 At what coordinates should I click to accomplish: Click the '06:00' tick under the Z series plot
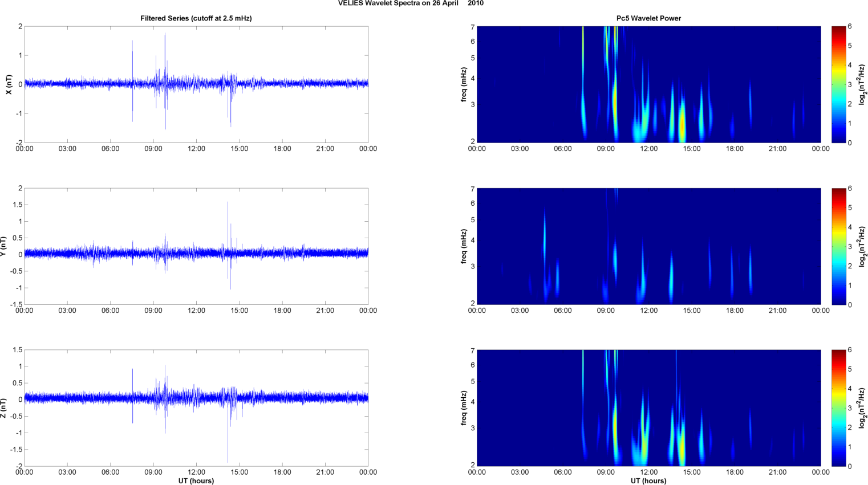110,472
